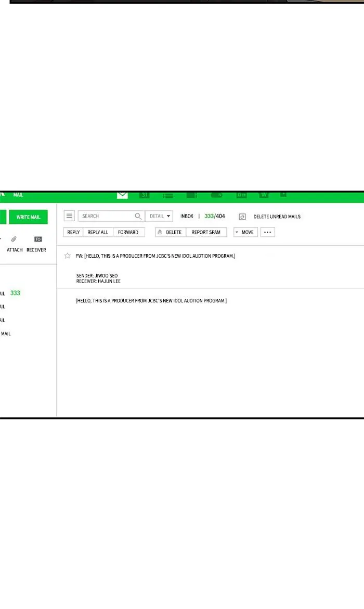Click the TO Receiver icon

pos(37,239)
